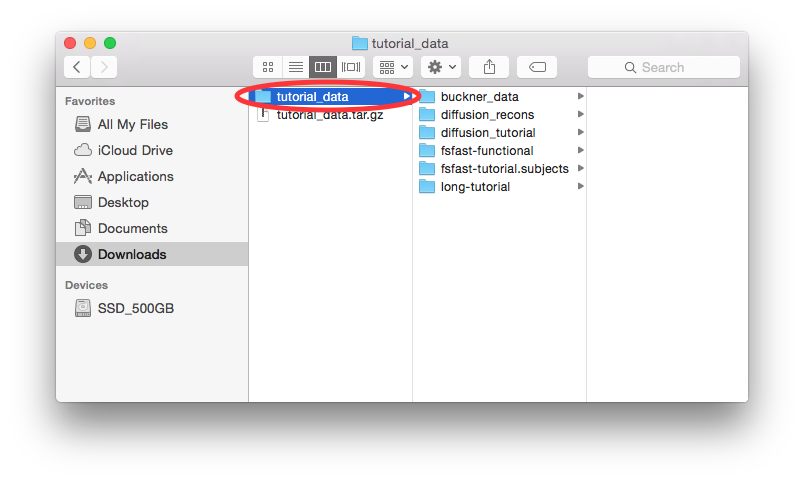Open the Action gear menu
Image resolution: width=804 pixels, height=482 pixels.
(x=441, y=67)
